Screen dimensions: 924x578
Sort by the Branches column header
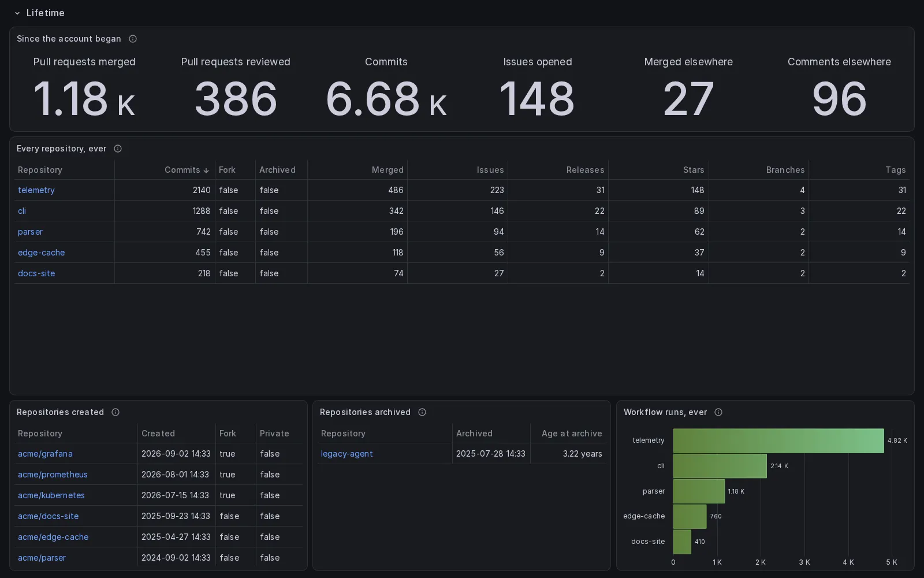click(x=785, y=170)
